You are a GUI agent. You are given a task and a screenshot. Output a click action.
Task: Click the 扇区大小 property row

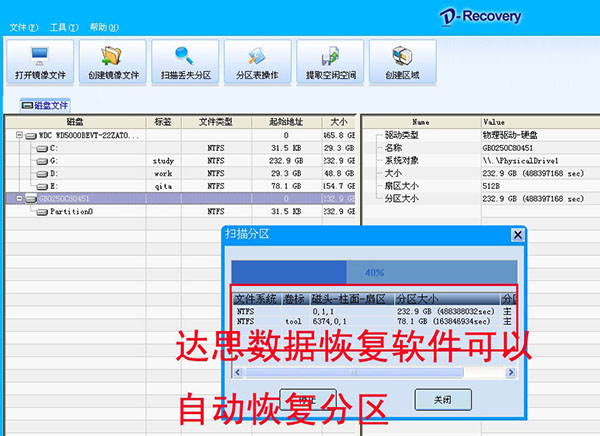pyautogui.click(x=481, y=186)
